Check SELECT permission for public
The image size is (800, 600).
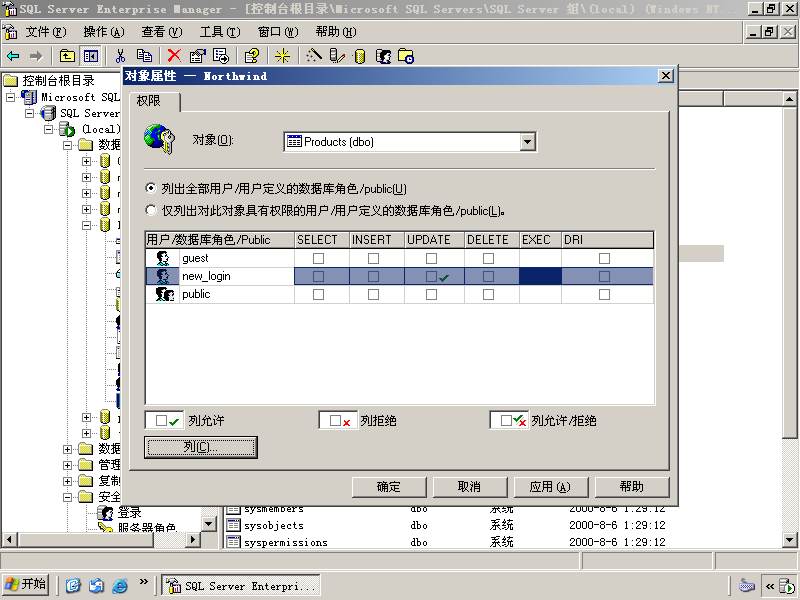point(318,294)
